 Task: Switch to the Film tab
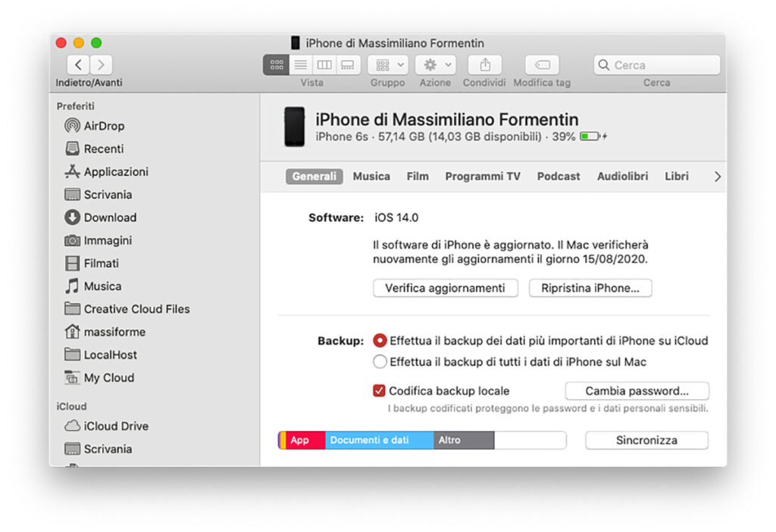pyautogui.click(x=418, y=176)
